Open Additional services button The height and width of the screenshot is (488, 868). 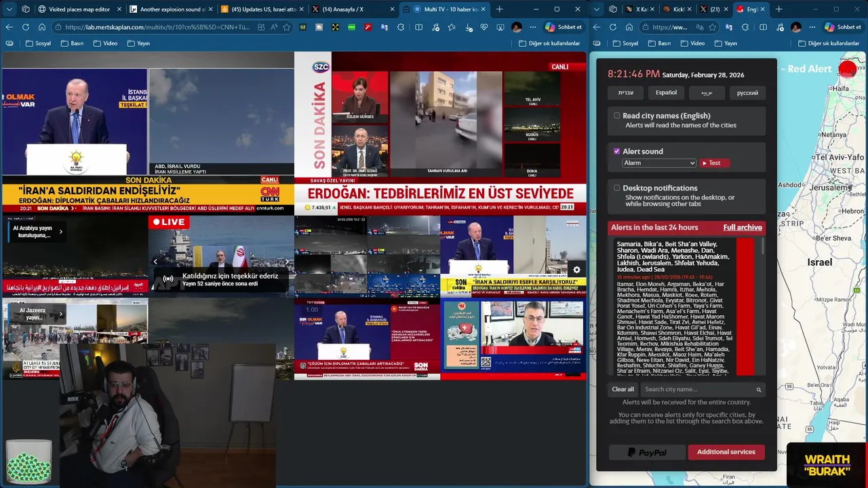726,452
